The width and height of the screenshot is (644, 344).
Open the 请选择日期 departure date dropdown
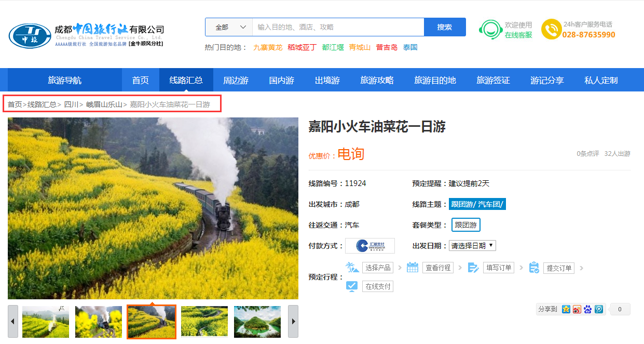(472, 246)
